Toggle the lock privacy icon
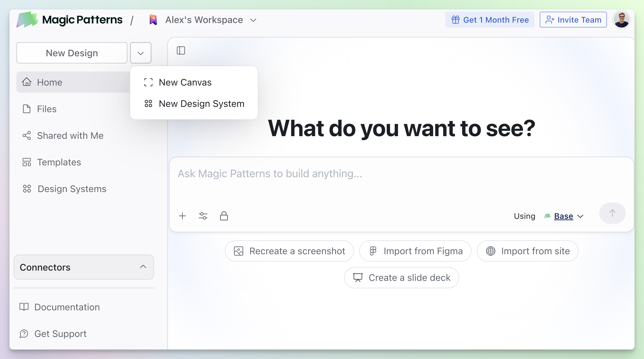The height and width of the screenshot is (359, 644). click(224, 216)
